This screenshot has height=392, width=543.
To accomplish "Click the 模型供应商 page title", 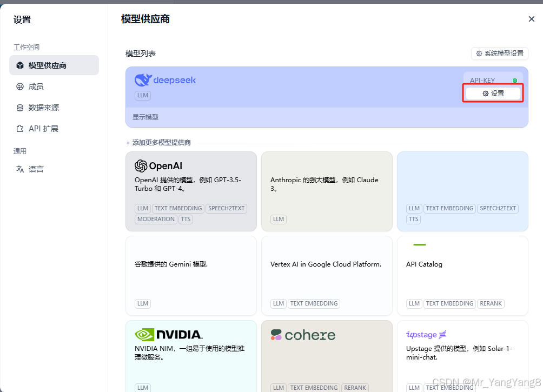I will pyautogui.click(x=145, y=19).
